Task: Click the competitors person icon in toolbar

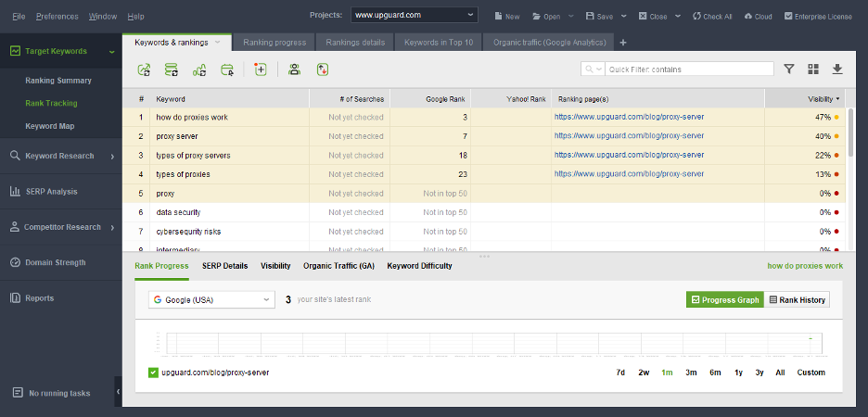Action: [294, 69]
